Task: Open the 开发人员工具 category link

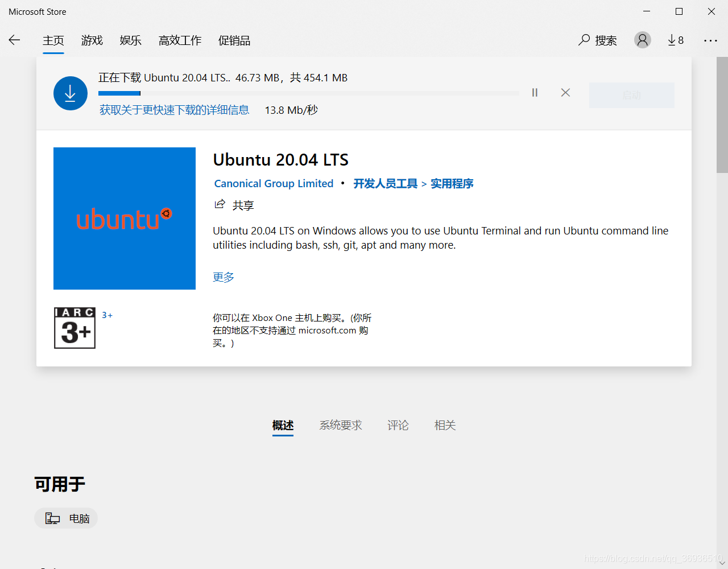Action: (386, 183)
